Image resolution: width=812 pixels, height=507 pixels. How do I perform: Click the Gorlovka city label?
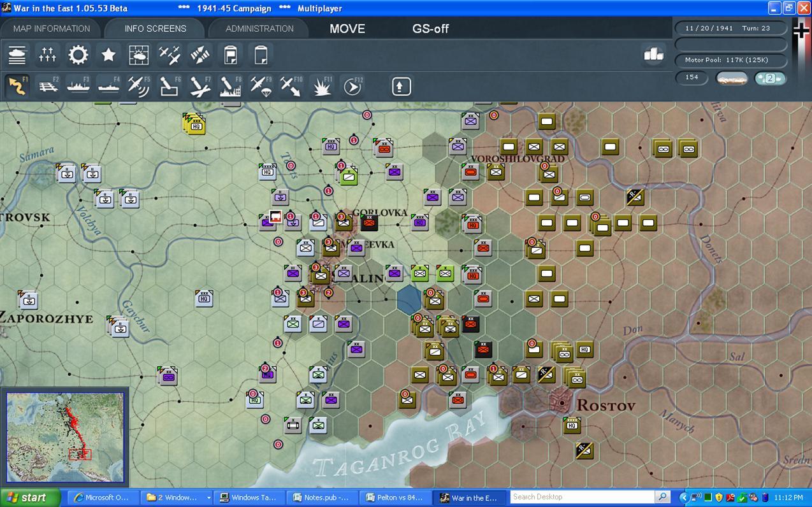click(379, 213)
